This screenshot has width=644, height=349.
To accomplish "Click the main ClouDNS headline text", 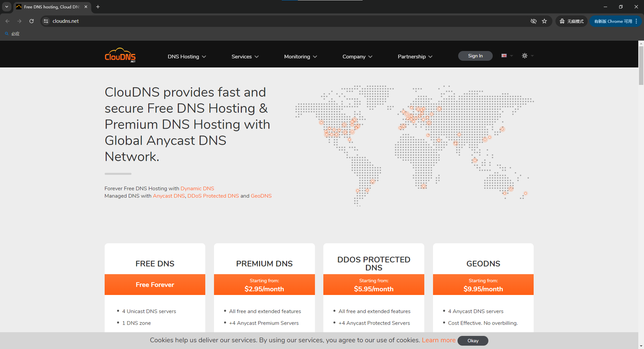I will 187,124.
